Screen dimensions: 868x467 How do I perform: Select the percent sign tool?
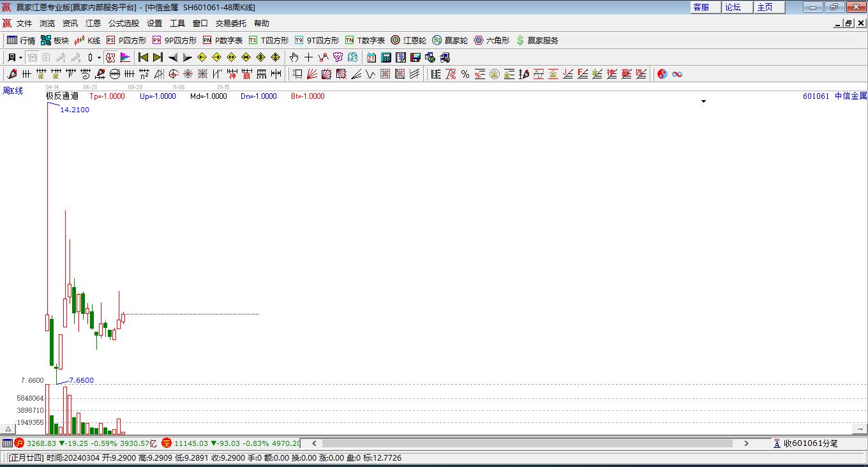pyautogui.click(x=465, y=74)
